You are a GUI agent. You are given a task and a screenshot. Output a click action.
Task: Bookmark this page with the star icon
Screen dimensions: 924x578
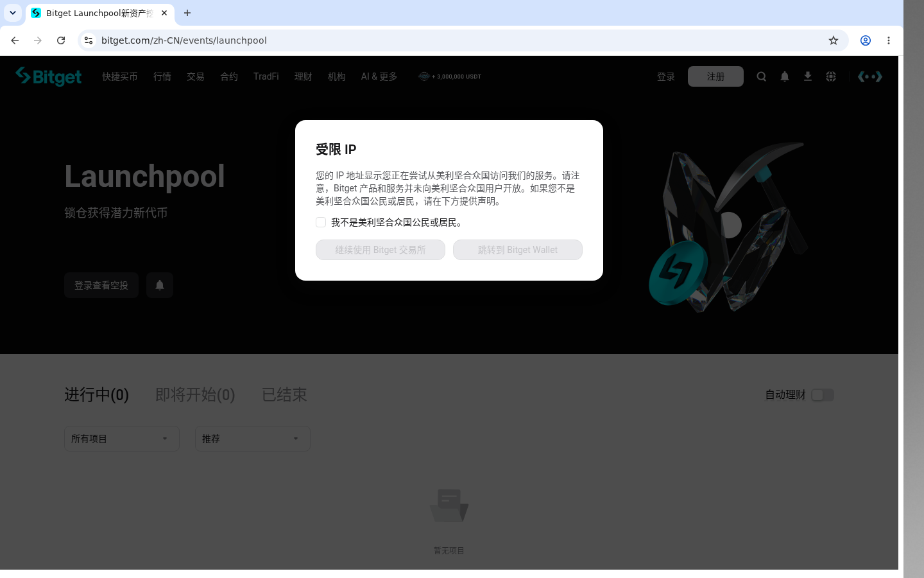[834, 40]
